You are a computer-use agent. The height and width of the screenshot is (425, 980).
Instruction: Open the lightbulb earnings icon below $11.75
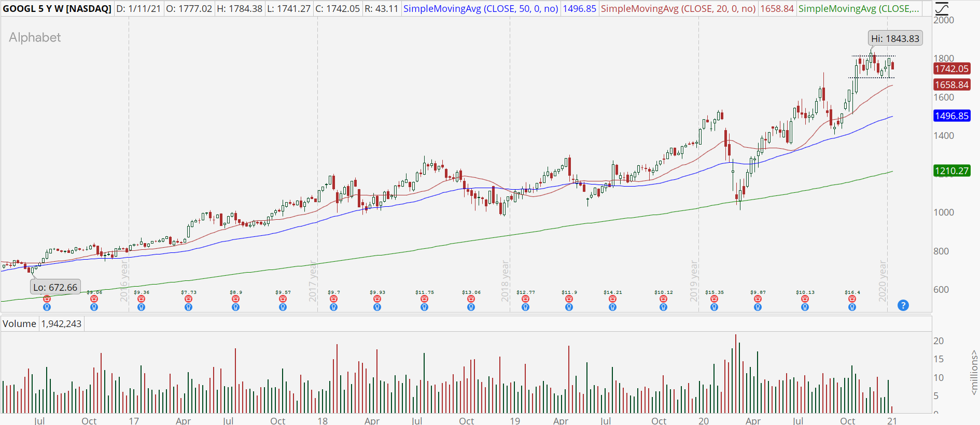[x=424, y=307]
